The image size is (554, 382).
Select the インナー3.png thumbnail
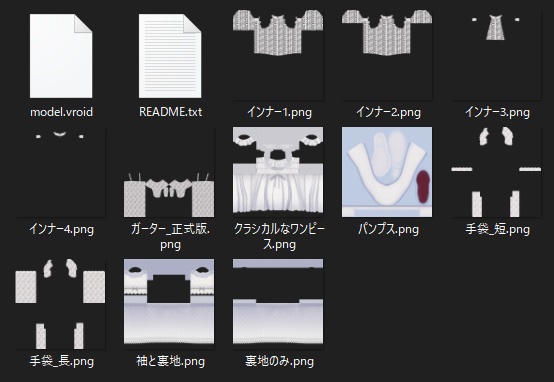click(x=496, y=55)
